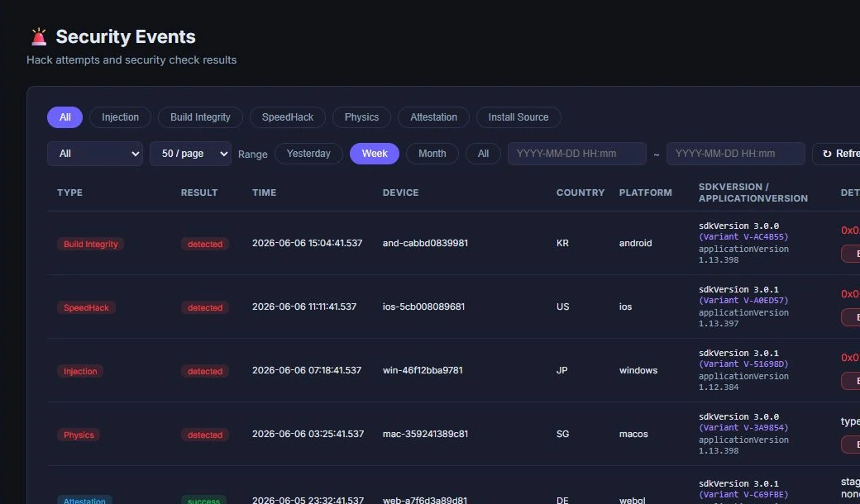The width and height of the screenshot is (860, 504).
Task: Click the Attestation type badge in table
Action: [x=84, y=500]
